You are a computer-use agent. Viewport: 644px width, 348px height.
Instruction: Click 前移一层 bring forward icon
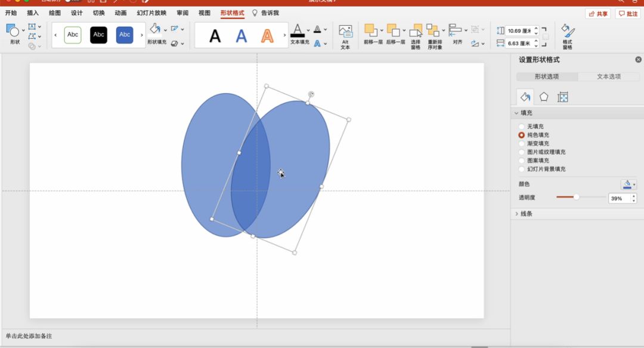click(x=371, y=30)
